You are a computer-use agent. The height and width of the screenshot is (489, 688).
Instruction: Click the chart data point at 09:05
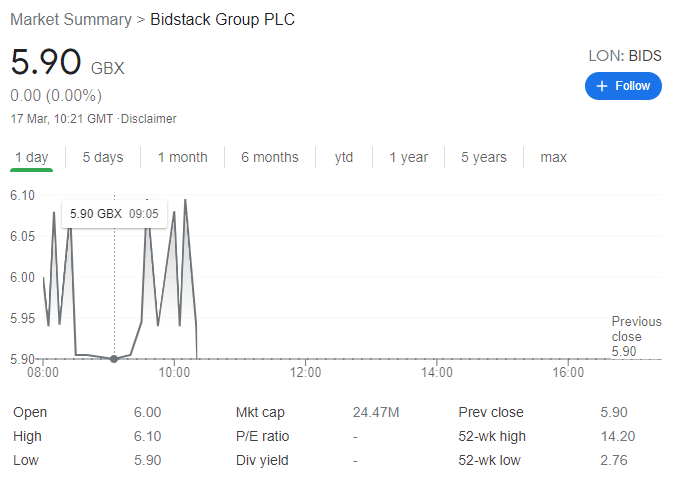click(x=114, y=359)
